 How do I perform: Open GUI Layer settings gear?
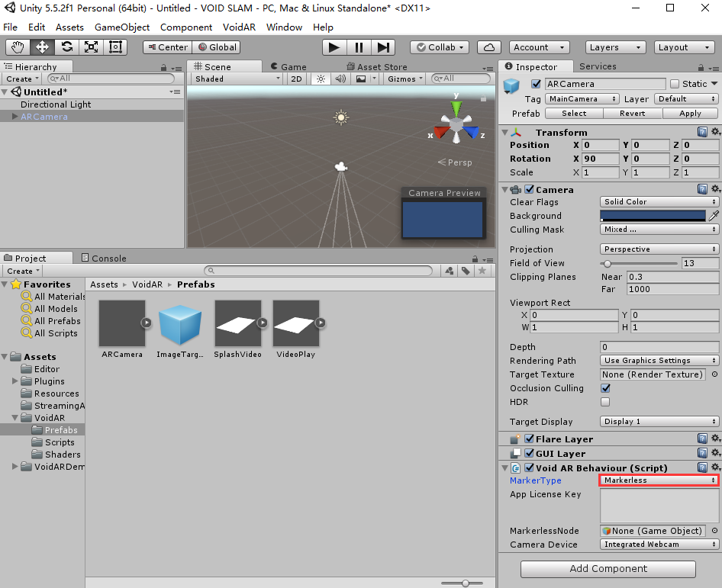pyautogui.click(x=715, y=453)
